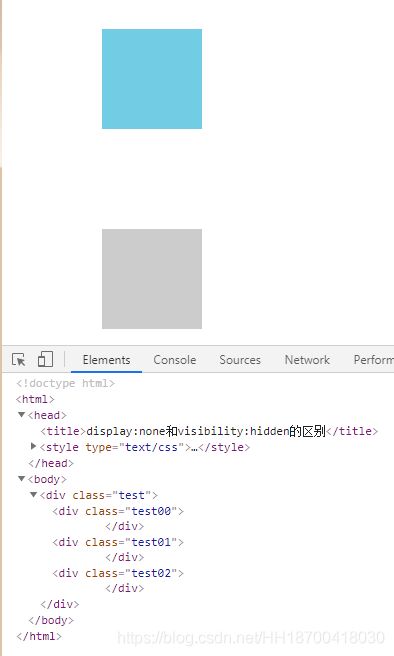
Task: Click the blue square on the page
Action: (152, 79)
